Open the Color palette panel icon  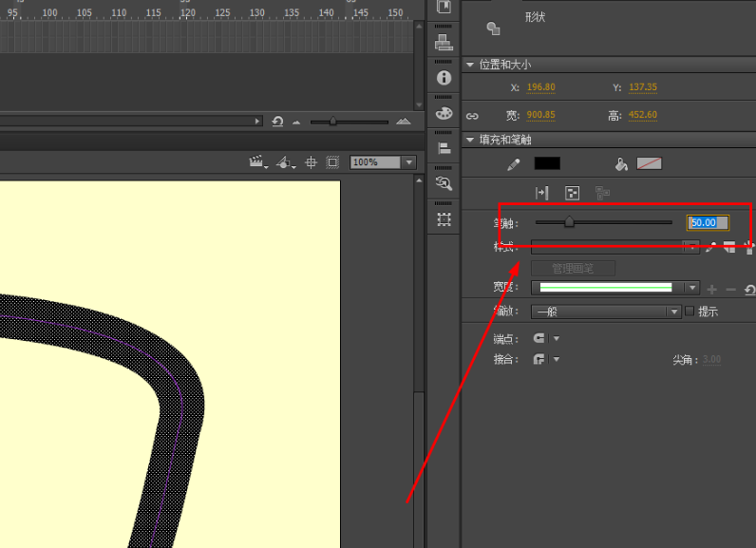(x=444, y=113)
